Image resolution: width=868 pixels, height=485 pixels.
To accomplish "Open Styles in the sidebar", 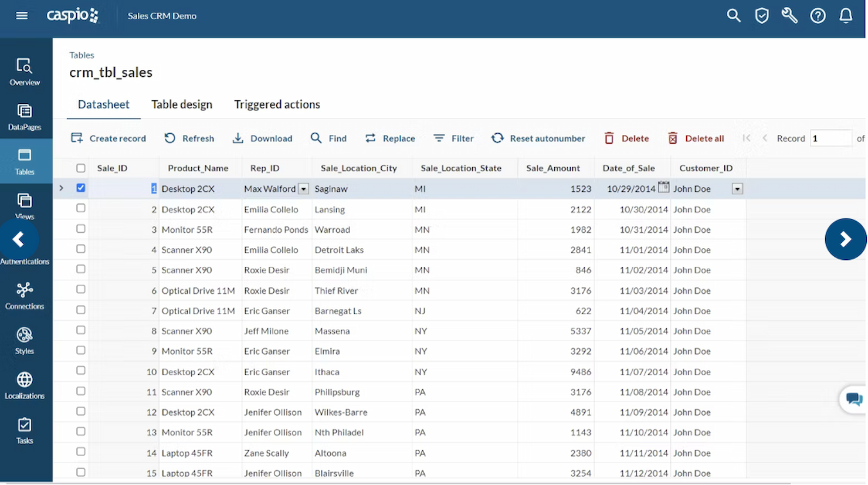I will coord(25,341).
